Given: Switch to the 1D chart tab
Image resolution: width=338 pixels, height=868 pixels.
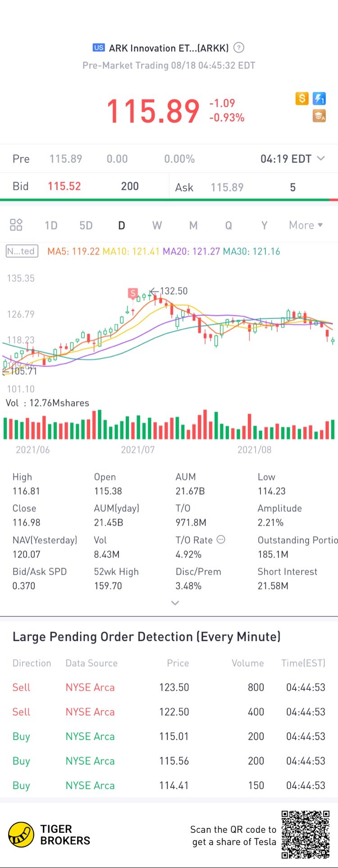Looking at the screenshot, I should pyautogui.click(x=51, y=225).
